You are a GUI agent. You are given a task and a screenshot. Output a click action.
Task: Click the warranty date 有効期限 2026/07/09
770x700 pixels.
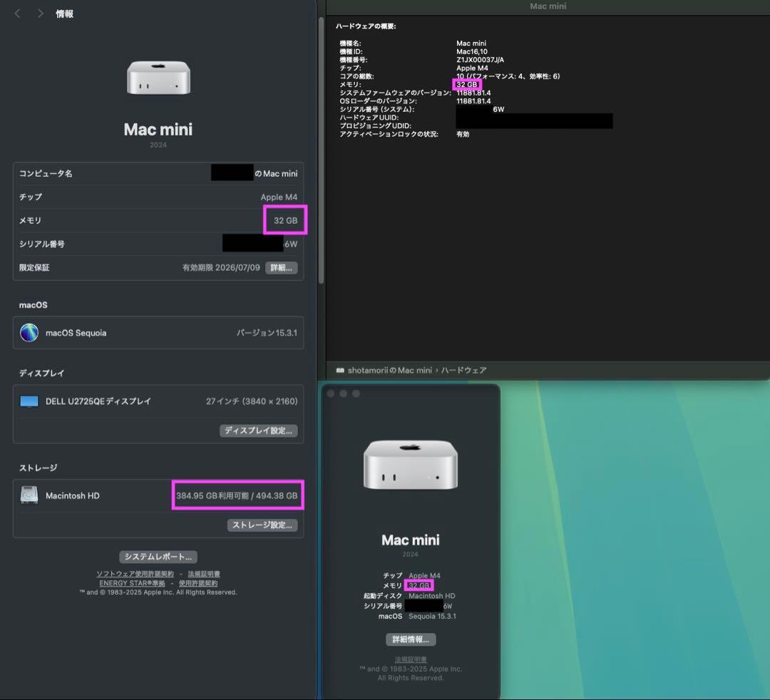coord(221,267)
